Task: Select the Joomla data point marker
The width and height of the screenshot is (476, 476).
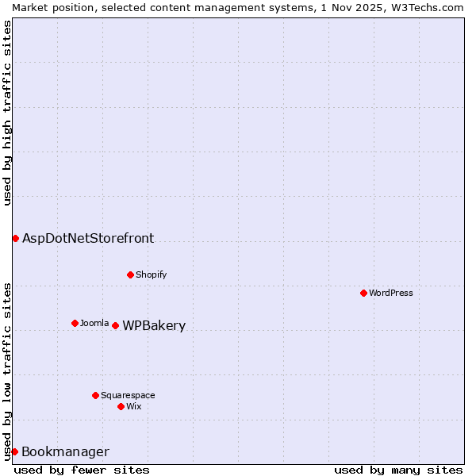Action: coord(75,323)
